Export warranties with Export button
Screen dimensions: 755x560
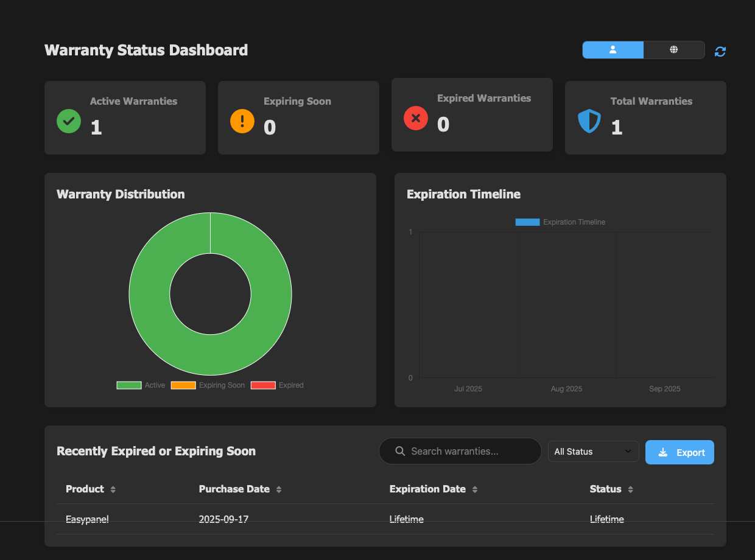tap(679, 452)
